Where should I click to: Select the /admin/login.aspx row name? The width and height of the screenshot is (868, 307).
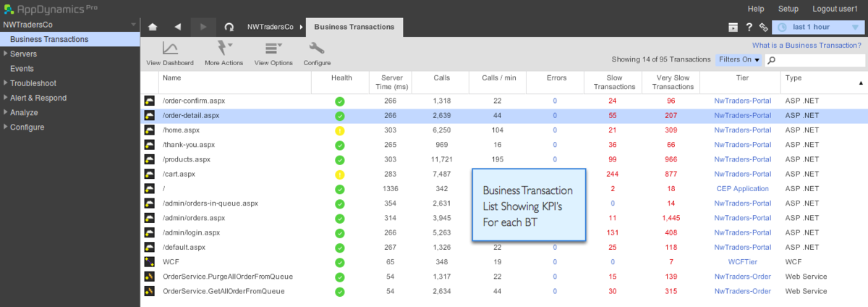pos(191,233)
